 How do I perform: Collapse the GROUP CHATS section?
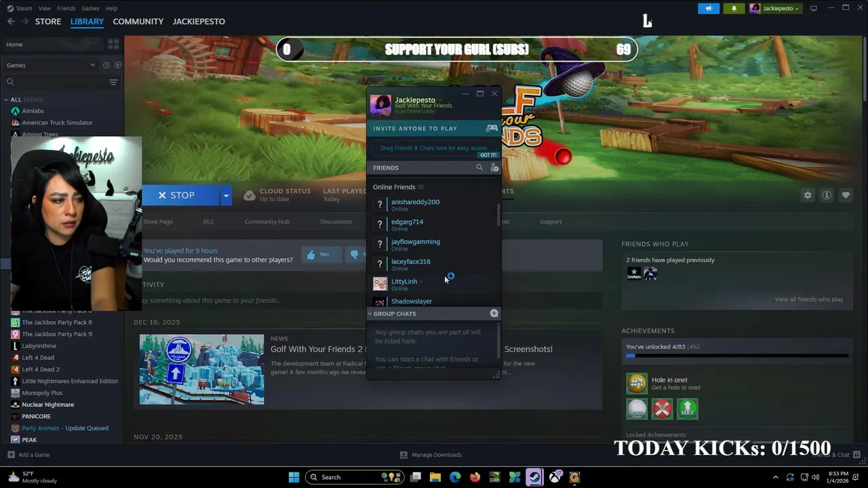[x=370, y=314]
